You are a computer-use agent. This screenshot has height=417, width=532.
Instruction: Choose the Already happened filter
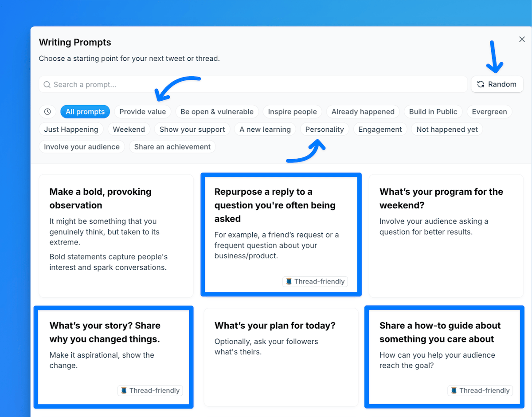point(363,112)
